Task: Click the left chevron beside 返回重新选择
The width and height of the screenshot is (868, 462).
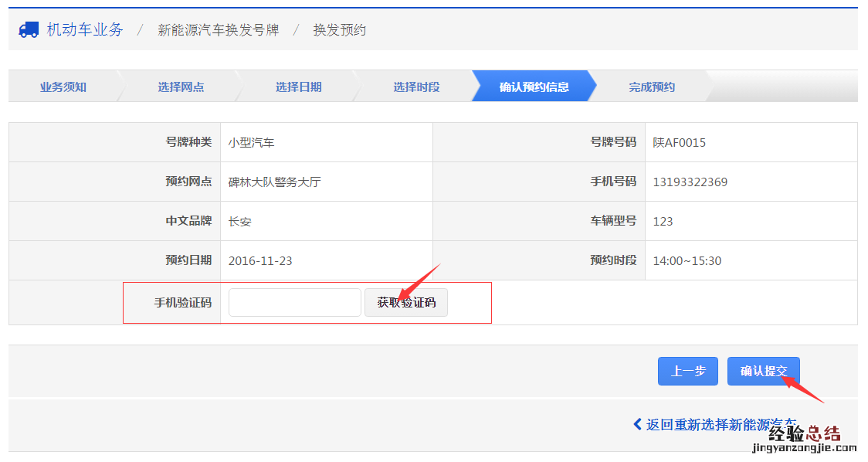Action: [x=637, y=424]
